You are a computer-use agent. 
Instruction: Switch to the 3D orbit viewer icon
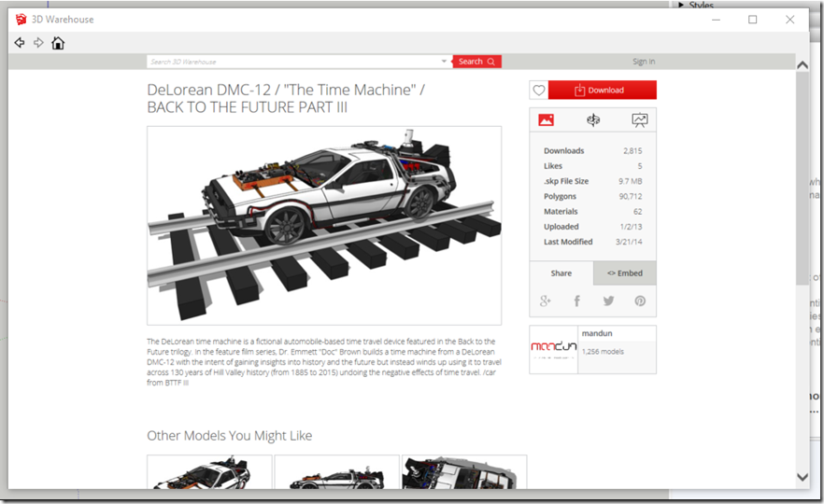592,119
